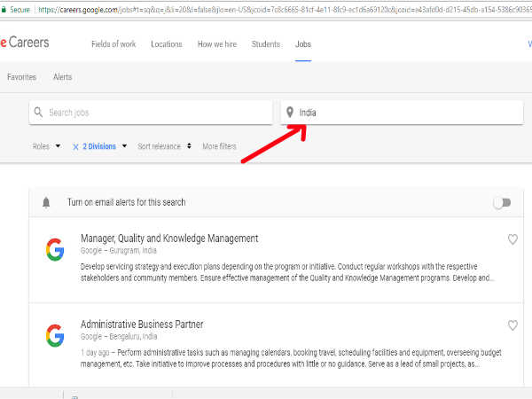Click 'Google – Gurugram, India' location text

pos(119,250)
